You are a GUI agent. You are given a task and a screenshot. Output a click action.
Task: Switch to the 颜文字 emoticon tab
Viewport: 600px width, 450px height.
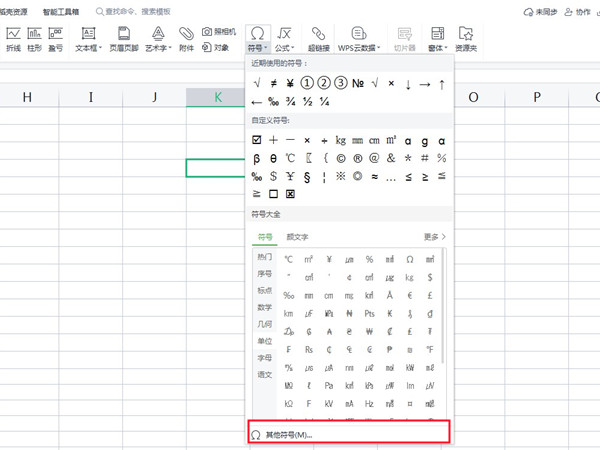coord(297,237)
